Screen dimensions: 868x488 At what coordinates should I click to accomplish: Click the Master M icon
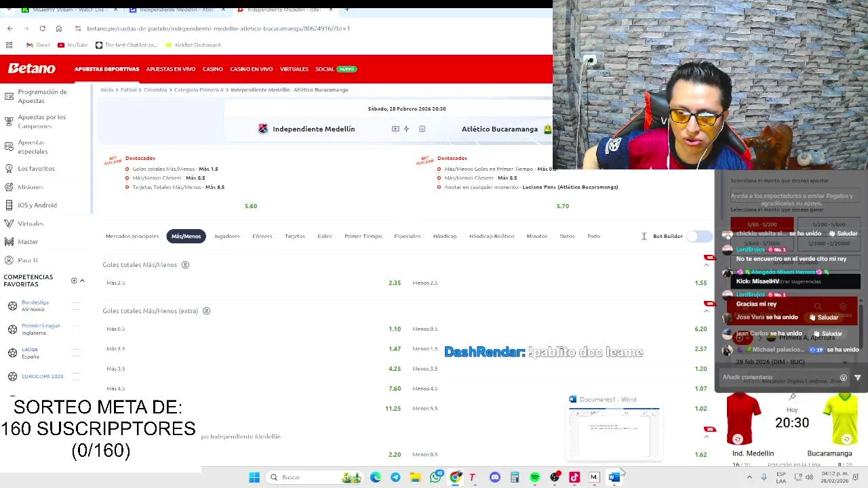point(9,241)
